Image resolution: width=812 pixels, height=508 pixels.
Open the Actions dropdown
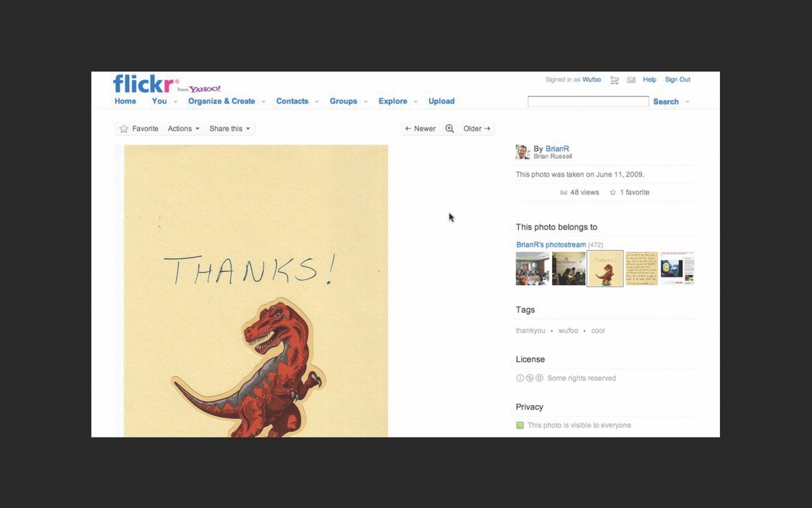click(183, 129)
